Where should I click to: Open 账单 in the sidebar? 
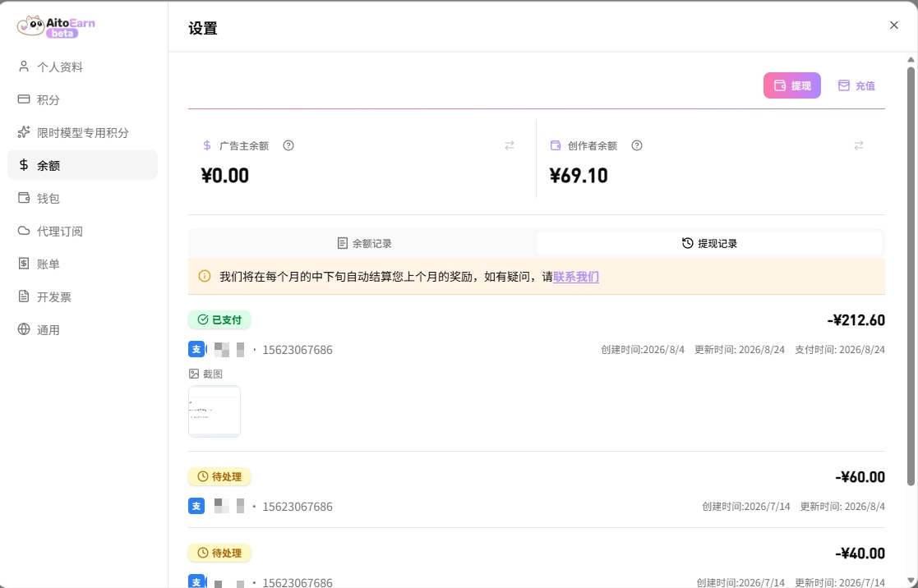(x=82, y=264)
